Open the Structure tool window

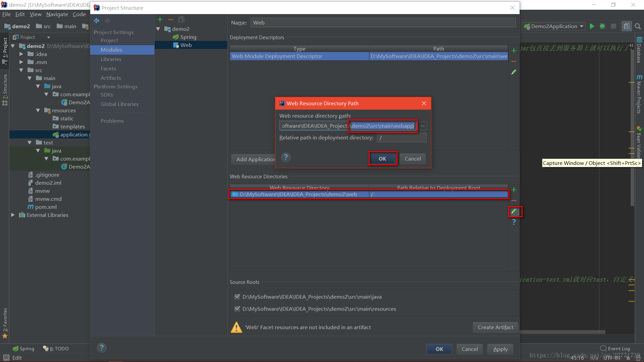[x=5, y=90]
